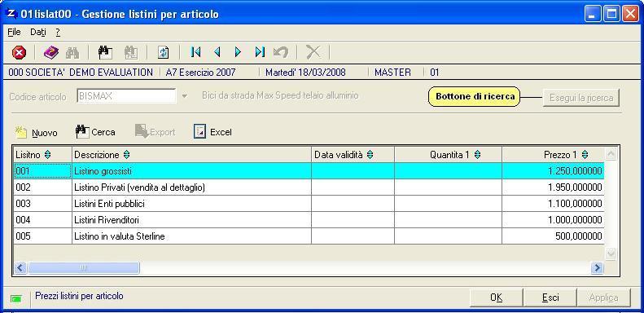Open the purple help book icon
The width and height of the screenshot is (644, 313).
pos(51,52)
